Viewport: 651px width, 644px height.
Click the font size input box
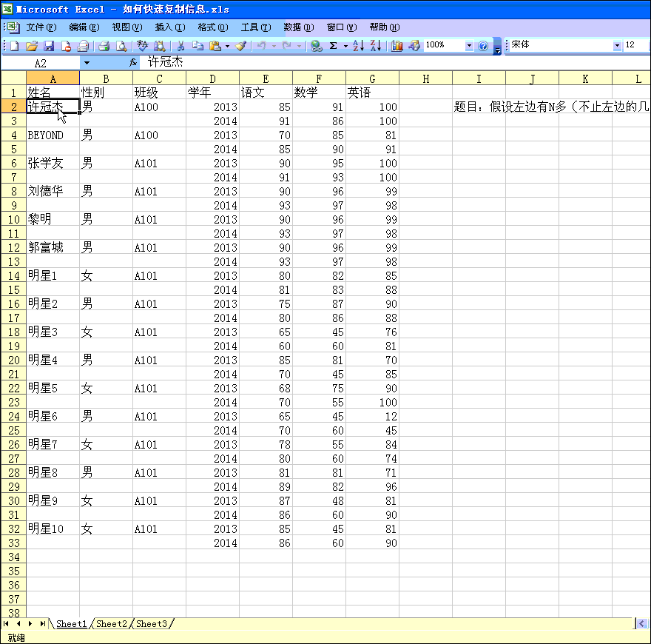coord(636,46)
